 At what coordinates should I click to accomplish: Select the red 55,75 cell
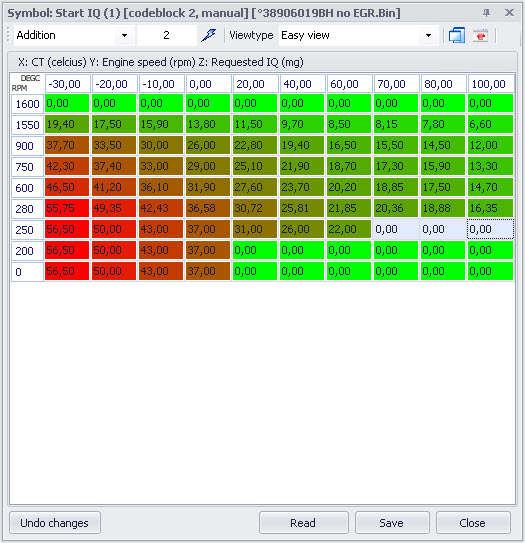click(67, 208)
